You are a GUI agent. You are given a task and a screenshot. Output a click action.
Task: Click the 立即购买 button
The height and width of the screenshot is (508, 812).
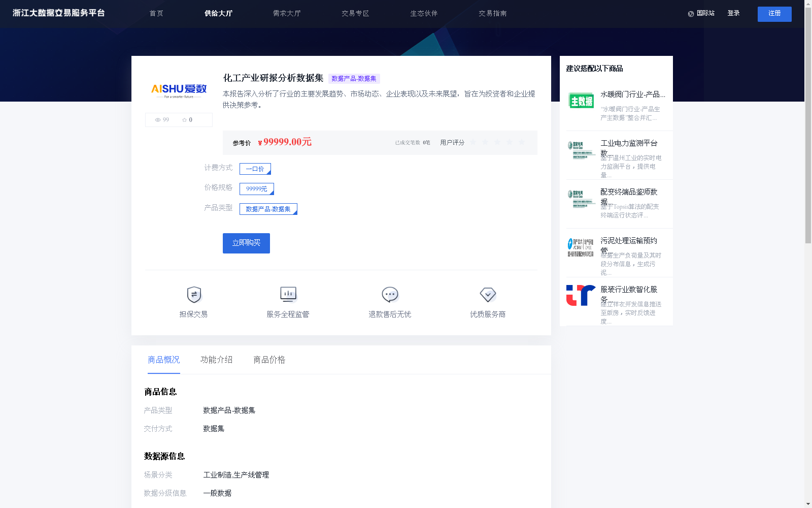246,243
